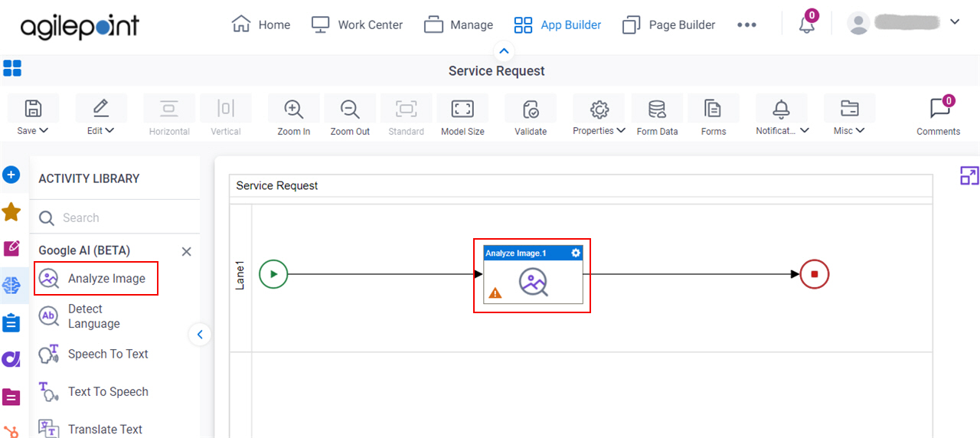Select Speech To Text activity
Image resolution: width=980 pixels, height=438 pixels.
click(93, 354)
